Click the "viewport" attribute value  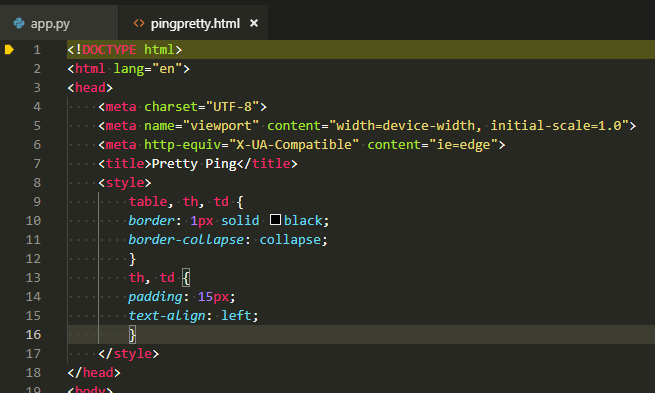221,126
